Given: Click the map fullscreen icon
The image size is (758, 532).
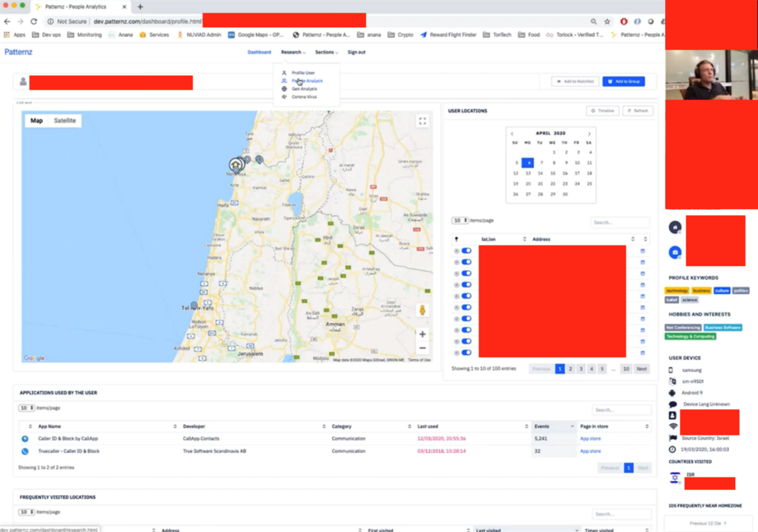Looking at the screenshot, I should 422,121.
